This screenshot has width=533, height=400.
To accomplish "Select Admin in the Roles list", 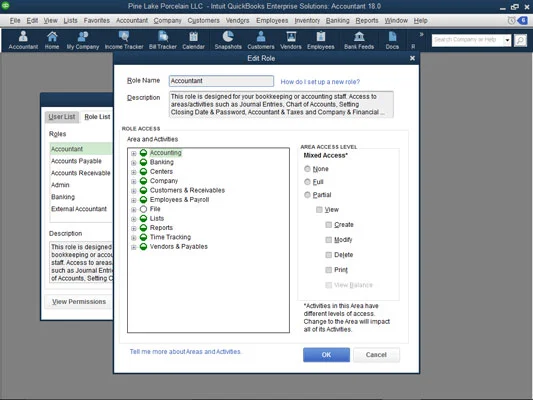I will click(x=81, y=185).
